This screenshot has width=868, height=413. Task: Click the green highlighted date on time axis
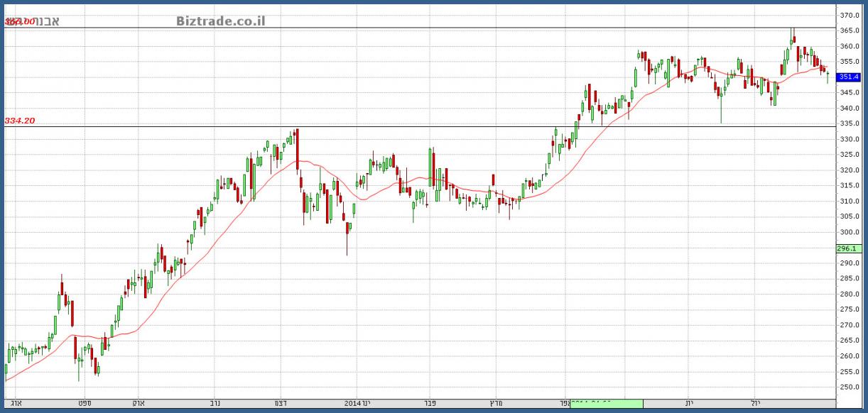tap(606, 403)
